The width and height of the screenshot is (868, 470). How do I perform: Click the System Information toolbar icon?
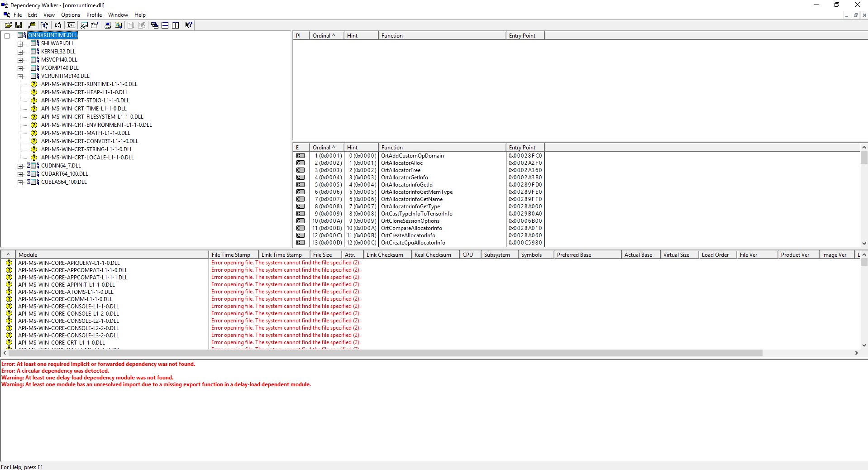[x=108, y=25]
